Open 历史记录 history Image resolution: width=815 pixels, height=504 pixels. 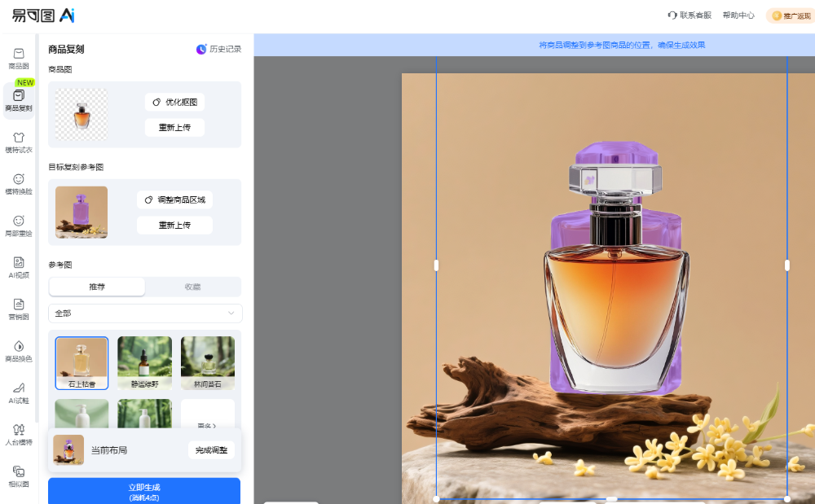(218, 49)
